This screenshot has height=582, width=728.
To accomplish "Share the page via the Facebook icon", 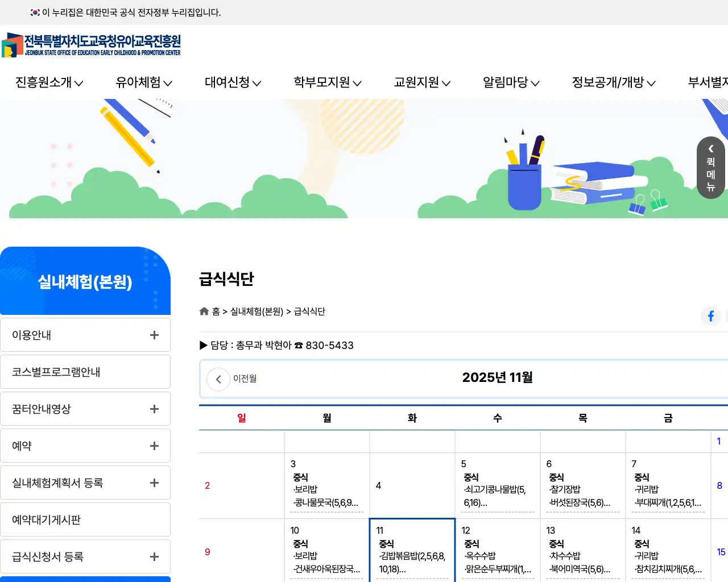I will click(x=711, y=316).
